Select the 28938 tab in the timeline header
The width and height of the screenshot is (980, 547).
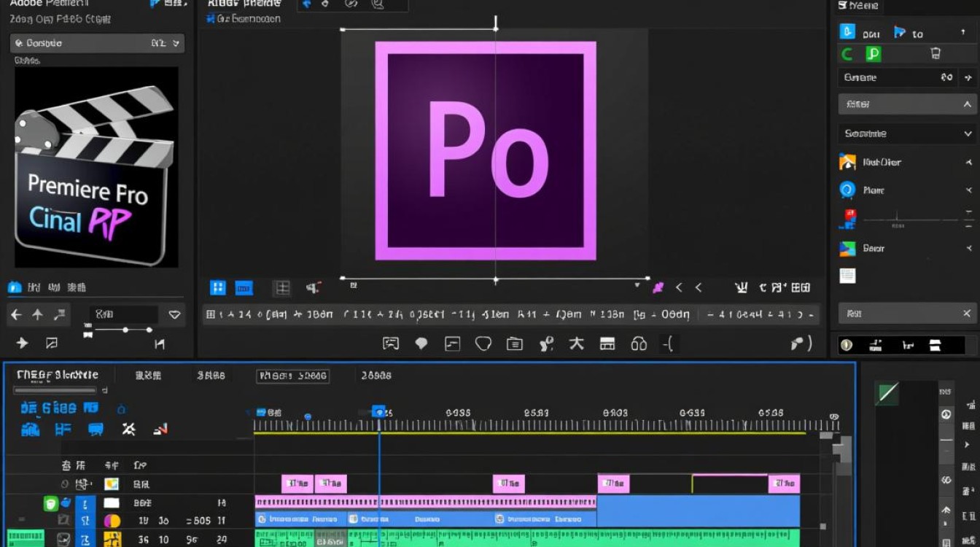376,376
